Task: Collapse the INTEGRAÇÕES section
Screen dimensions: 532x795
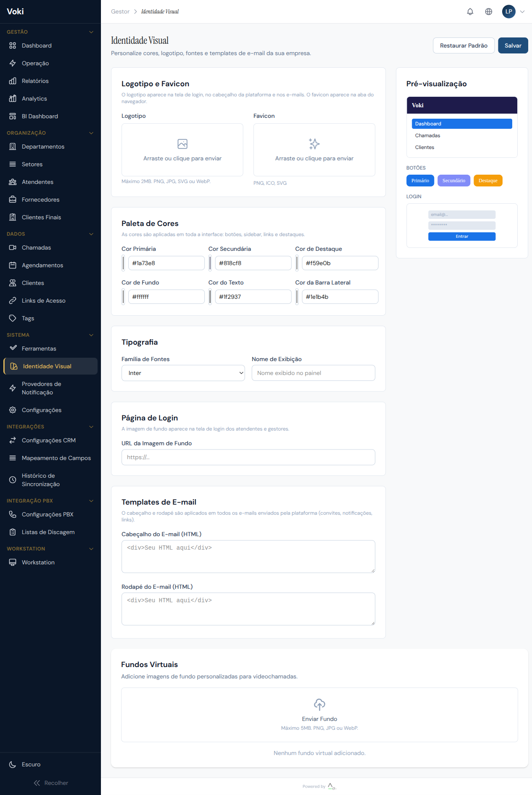Action: (x=91, y=427)
